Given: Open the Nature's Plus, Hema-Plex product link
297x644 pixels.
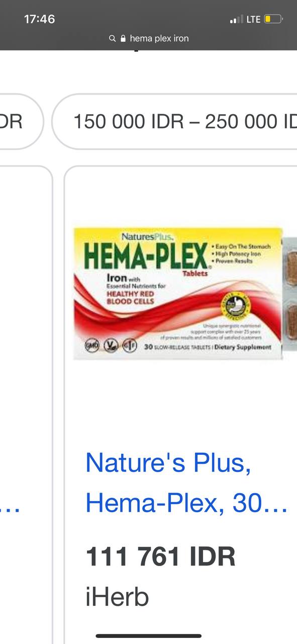Looking at the screenshot, I should (x=186, y=482).
